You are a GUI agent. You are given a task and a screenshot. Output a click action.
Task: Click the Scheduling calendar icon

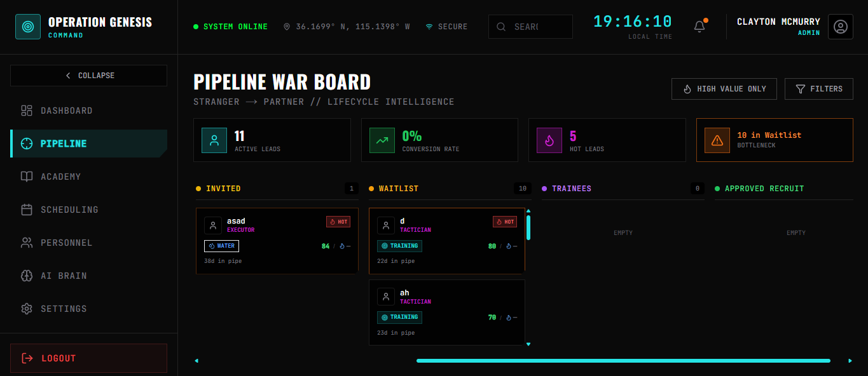click(26, 210)
